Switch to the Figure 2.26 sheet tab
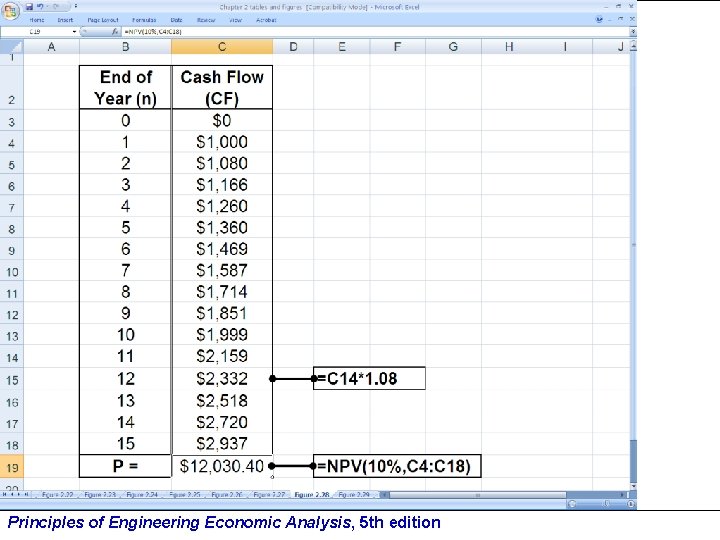Viewport: 720px width, 540px height. (227, 495)
